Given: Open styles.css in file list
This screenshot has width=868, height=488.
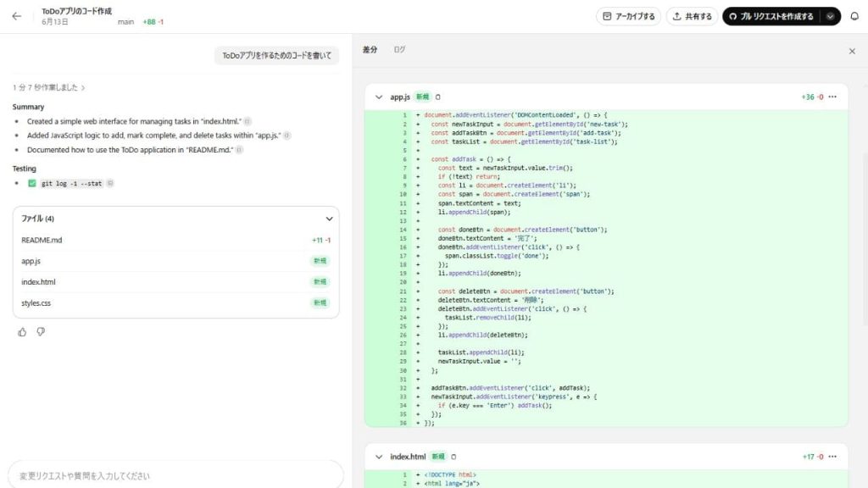Looking at the screenshot, I should (175, 303).
